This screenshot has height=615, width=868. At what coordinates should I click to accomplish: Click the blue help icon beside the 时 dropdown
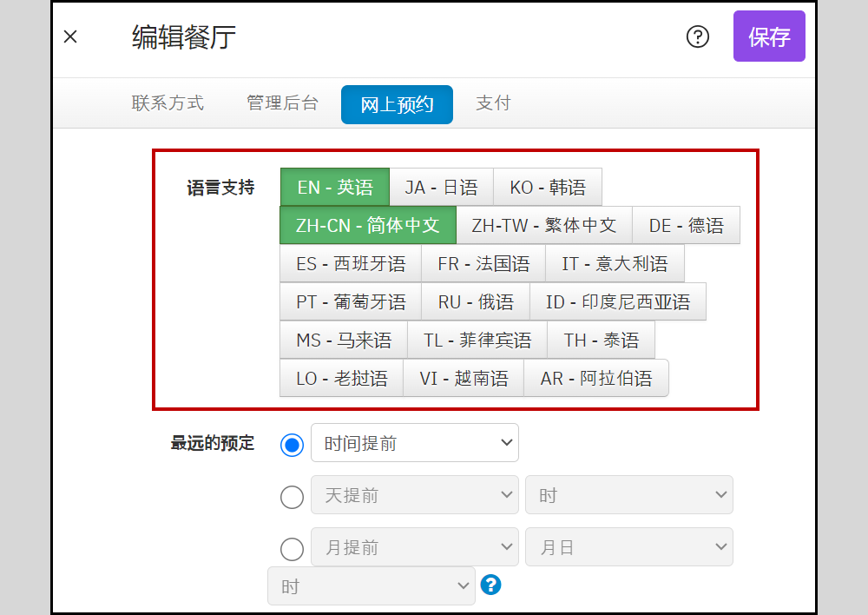coord(490,585)
